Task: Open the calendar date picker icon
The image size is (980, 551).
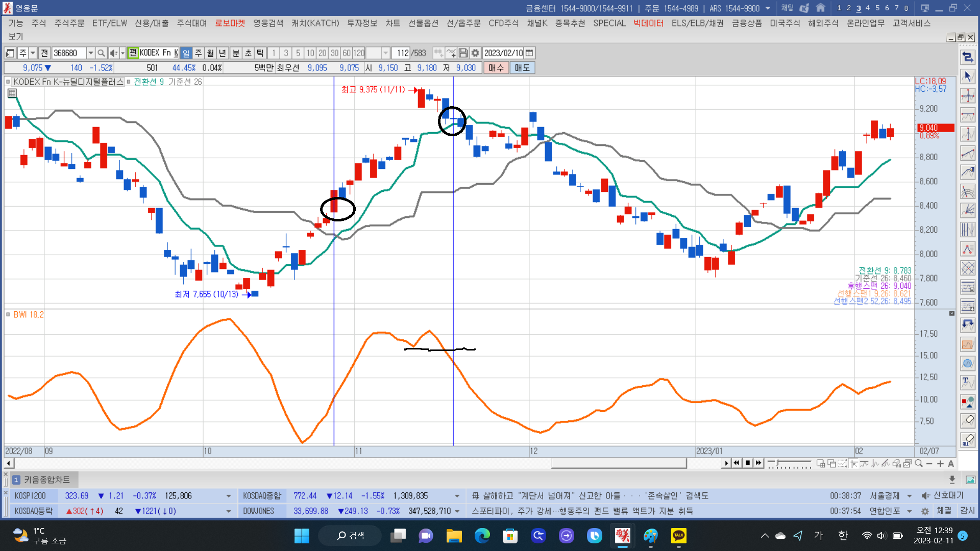Action: pyautogui.click(x=529, y=53)
